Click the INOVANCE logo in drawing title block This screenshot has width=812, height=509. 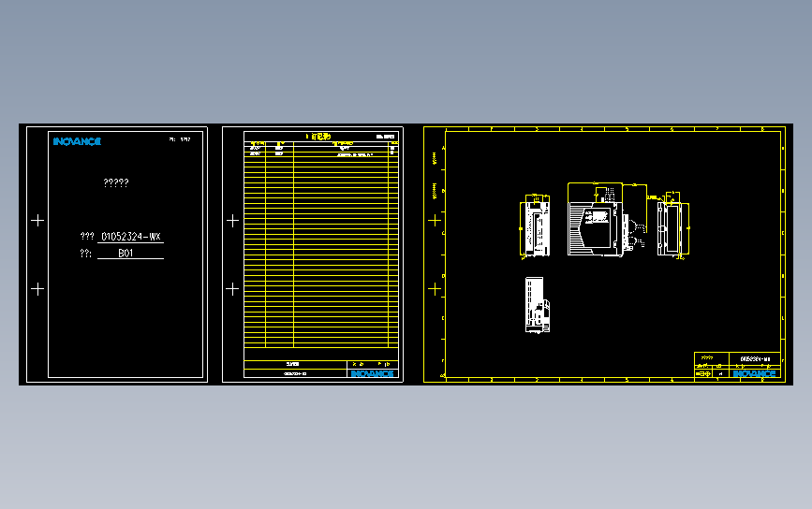pos(754,373)
